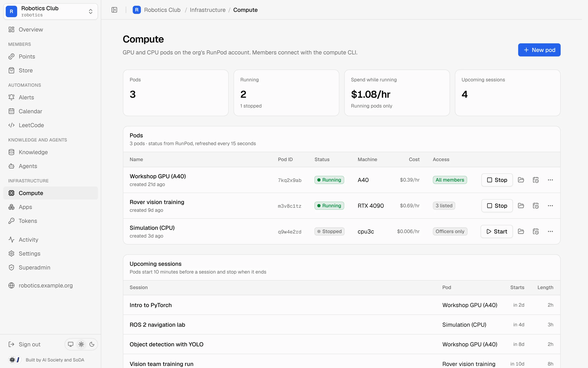Screen dimensions: 588x368
Task: Open more options for Workshop GPU (A40)
Action: (550, 180)
